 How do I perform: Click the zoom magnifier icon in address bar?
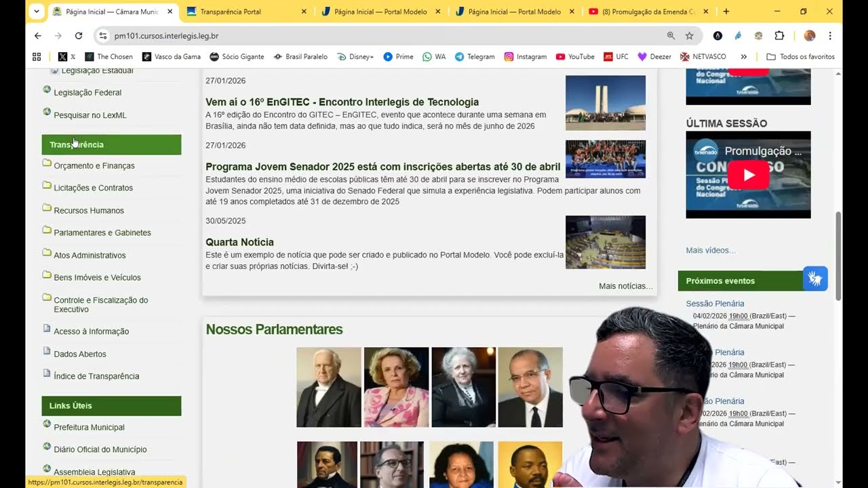pyautogui.click(x=671, y=36)
